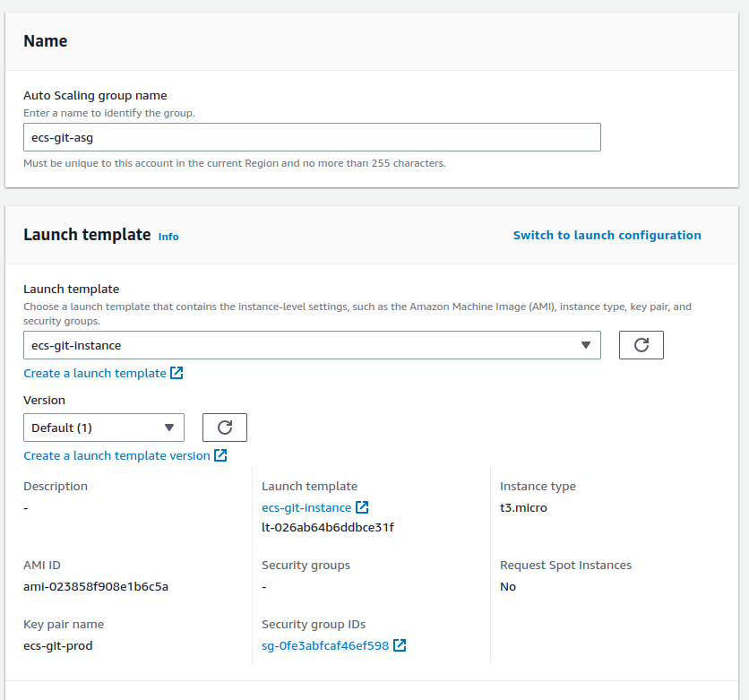Switch to launch configuration
Viewport: 749px width, 700px height.
tap(607, 235)
